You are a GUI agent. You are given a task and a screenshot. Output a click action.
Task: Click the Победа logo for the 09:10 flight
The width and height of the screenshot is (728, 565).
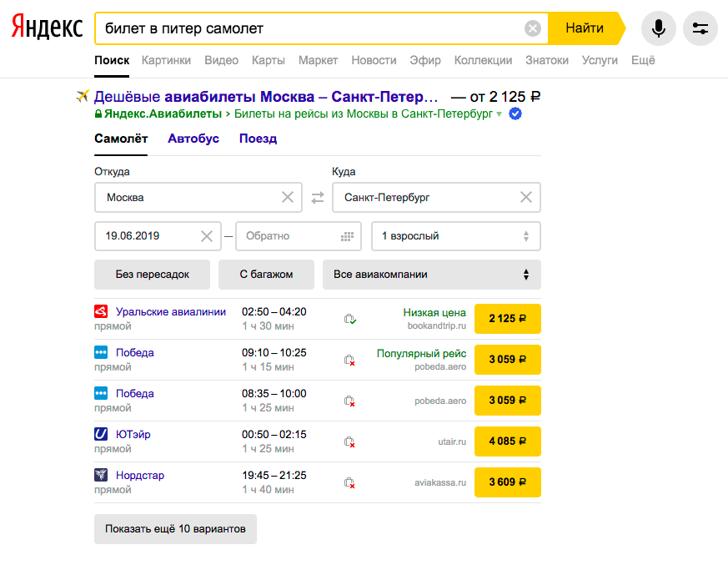pyautogui.click(x=101, y=352)
